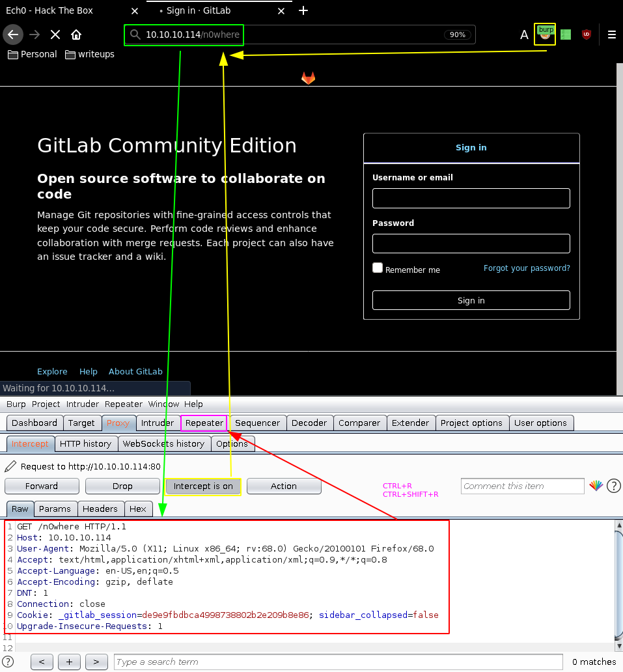
Task: Open the browser home page icon
Action: point(76,35)
